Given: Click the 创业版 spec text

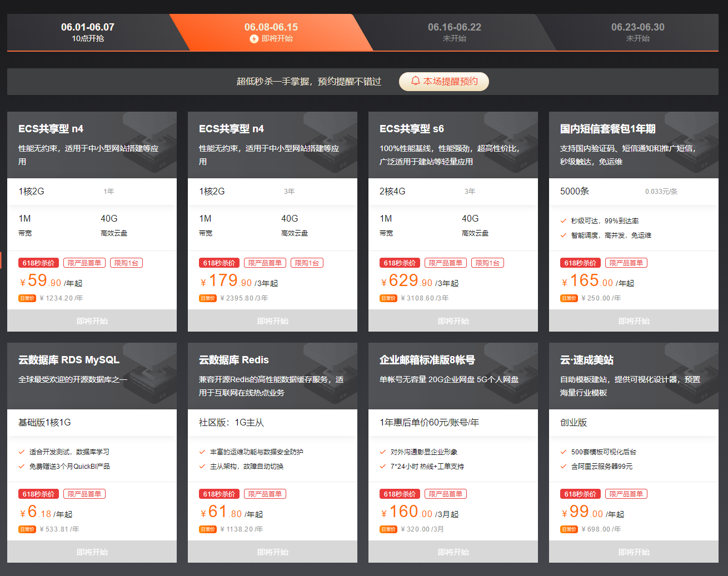Looking at the screenshot, I should click(x=574, y=423).
